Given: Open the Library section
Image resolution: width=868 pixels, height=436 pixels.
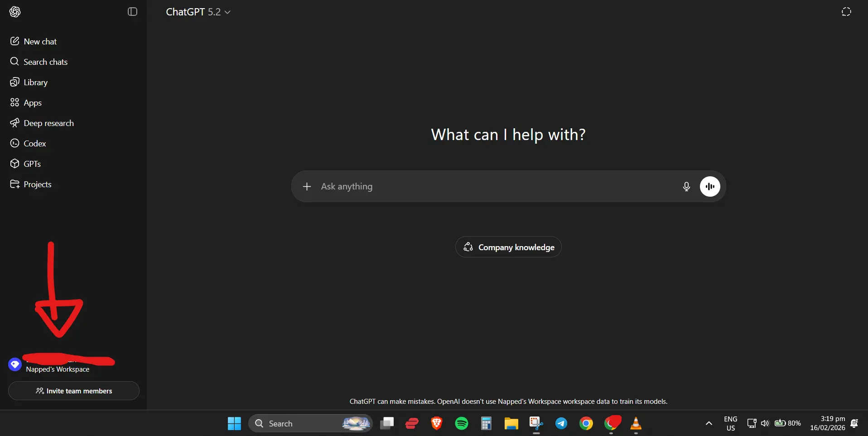Looking at the screenshot, I should tap(73, 82).
